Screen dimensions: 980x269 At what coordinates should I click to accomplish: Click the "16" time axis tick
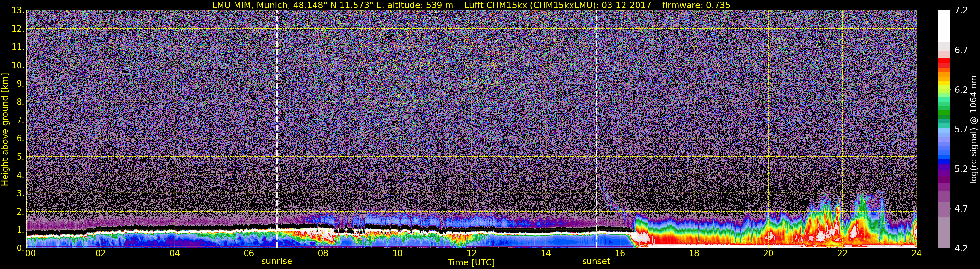pos(620,253)
